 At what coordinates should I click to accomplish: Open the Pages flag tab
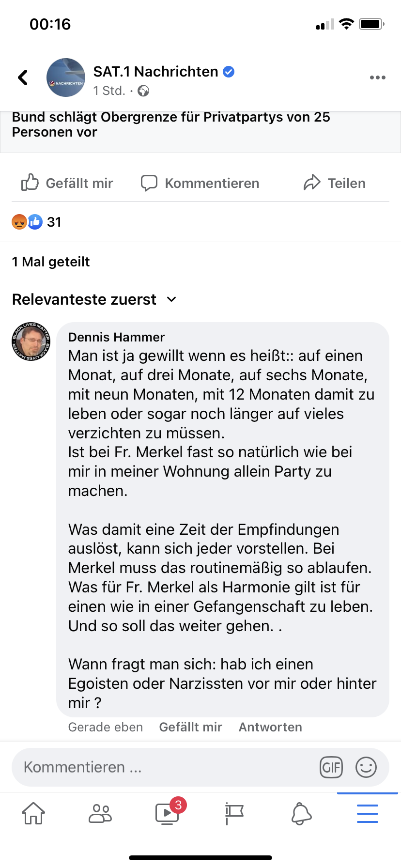tap(234, 813)
